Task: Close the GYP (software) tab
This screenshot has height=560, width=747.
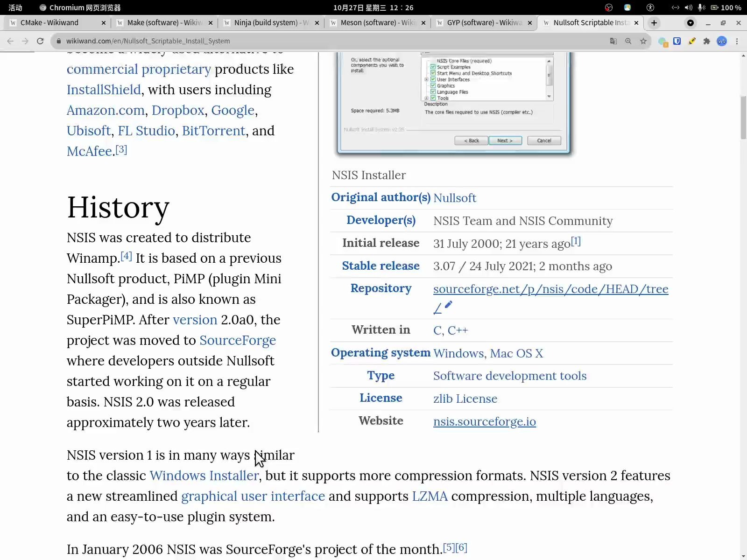Action: point(530,23)
